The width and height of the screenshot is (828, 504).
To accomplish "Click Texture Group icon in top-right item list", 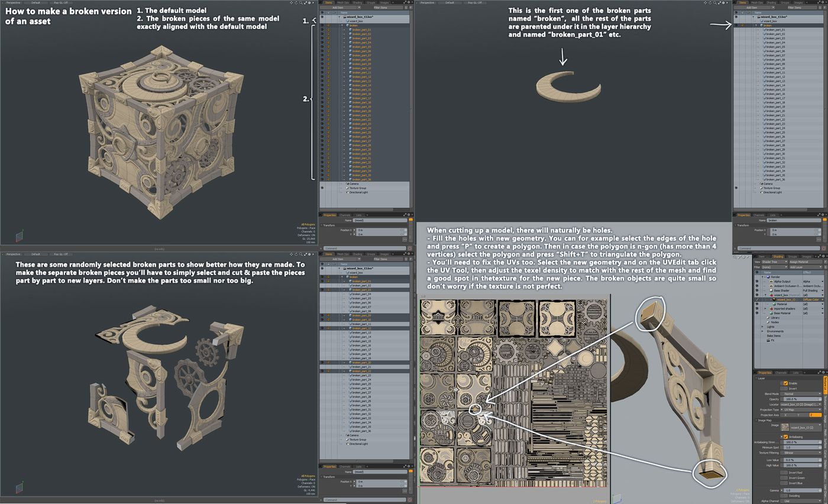I will 761,188.
